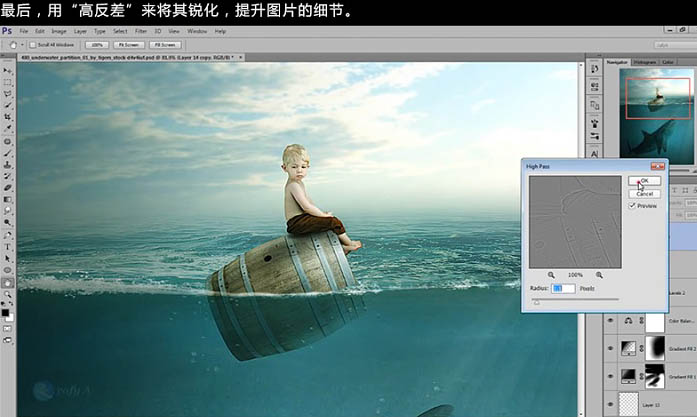Viewport: 697px width, 417px height.
Task: Select the Gradient Fill 2 layer mask
Action: [x=655, y=349]
